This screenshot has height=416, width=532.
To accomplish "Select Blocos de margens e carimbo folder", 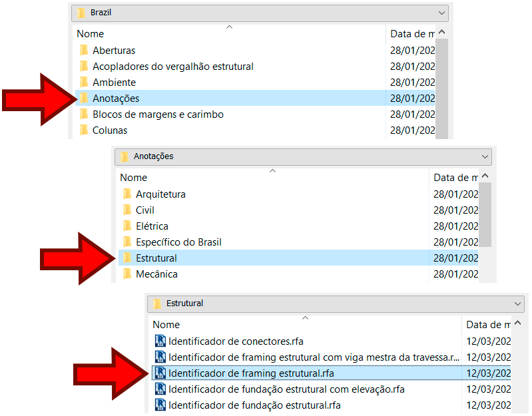I will [x=158, y=114].
